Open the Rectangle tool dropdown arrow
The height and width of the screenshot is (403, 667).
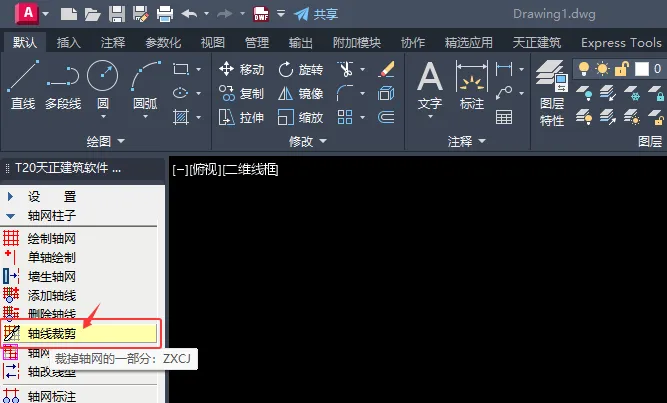199,69
